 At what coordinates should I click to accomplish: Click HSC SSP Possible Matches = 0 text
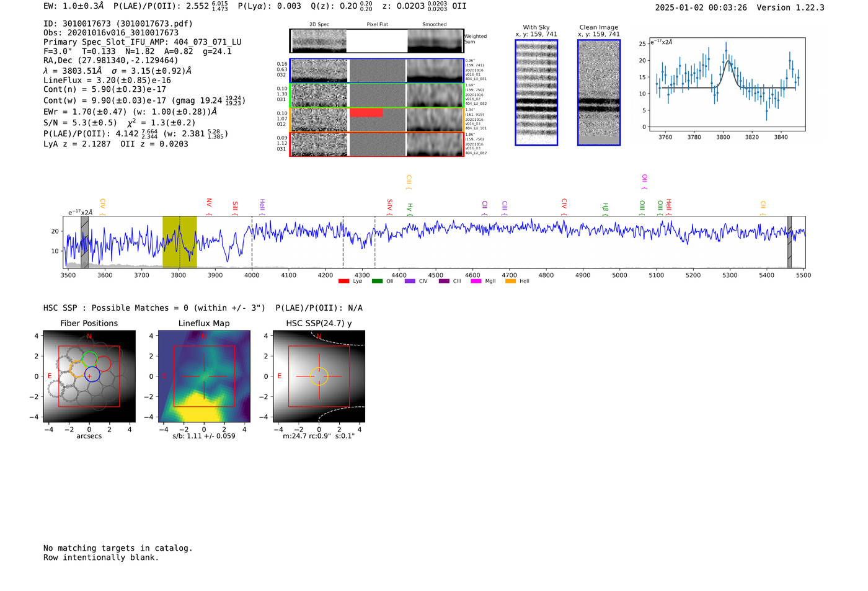154,308
